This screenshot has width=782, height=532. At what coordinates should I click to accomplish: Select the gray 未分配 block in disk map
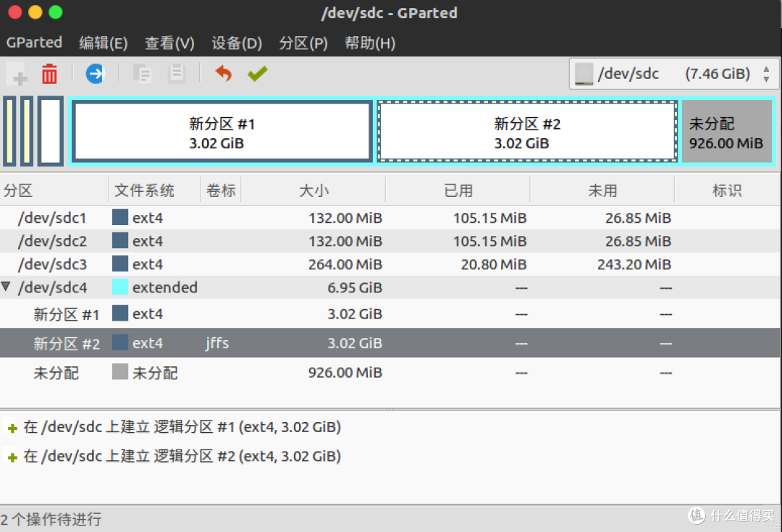click(726, 132)
